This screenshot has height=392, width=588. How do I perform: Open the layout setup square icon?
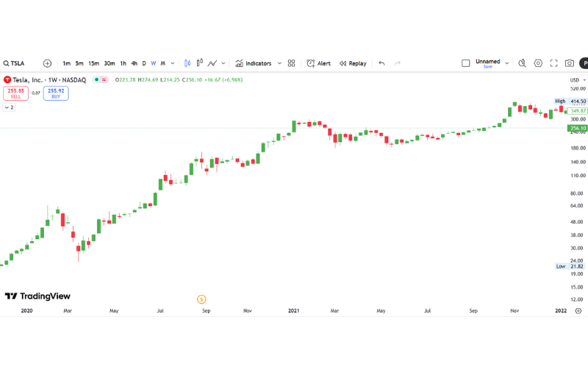(466, 63)
